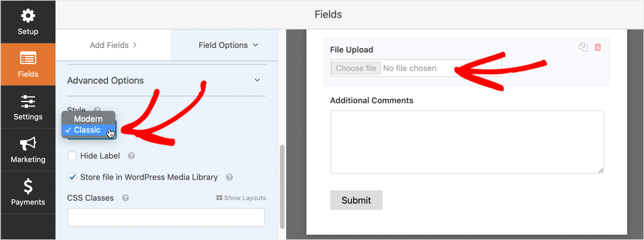Image resolution: width=644 pixels, height=240 pixels.
Task: Open the Payments dollar section
Action: coord(28,193)
